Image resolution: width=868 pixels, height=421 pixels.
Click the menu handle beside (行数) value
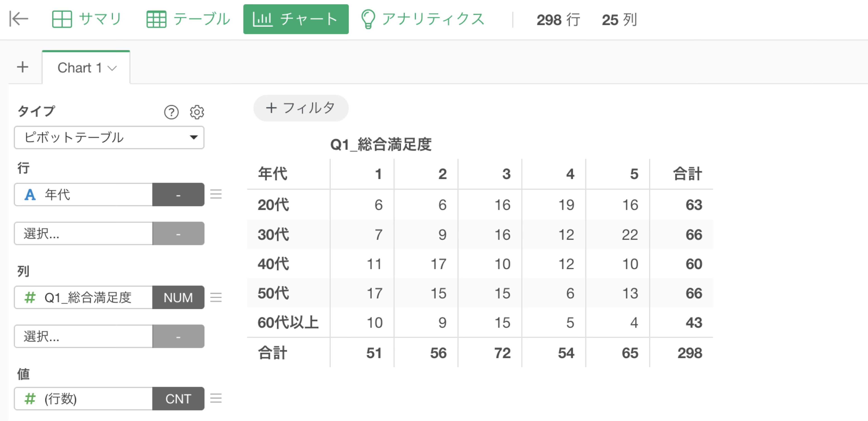(216, 398)
